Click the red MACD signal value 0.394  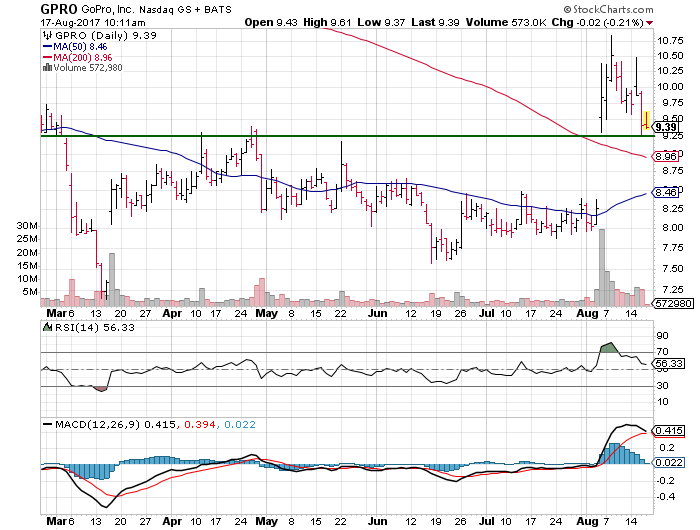tap(200, 424)
